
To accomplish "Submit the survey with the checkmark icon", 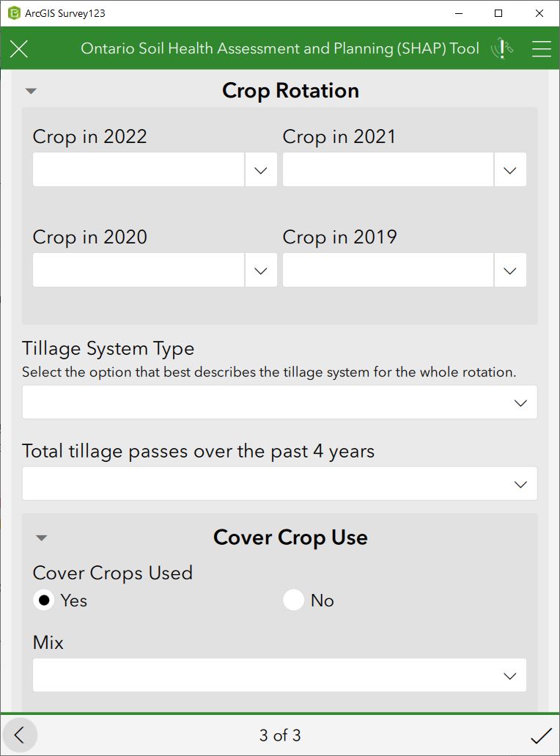I will tap(541, 735).
